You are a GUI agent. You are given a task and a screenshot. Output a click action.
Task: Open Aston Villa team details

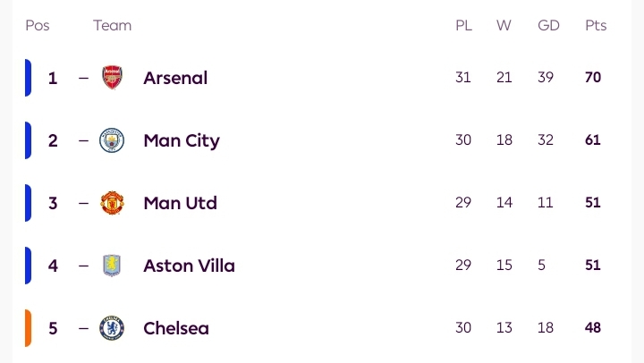(189, 266)
